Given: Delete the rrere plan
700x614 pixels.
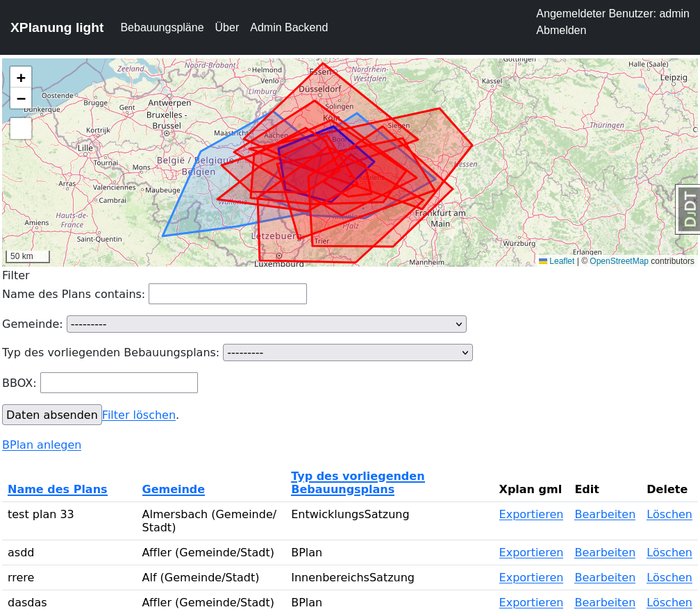Looking at the screenshot, I should coord(669,578).
